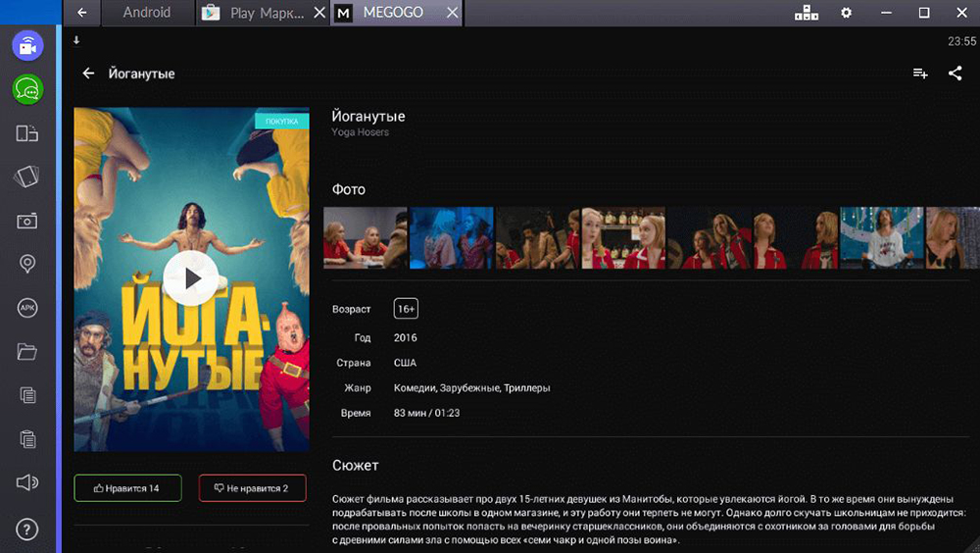Click the Не нравится 2 dislike button
This screenshot has height=553, width=980.
253,488
